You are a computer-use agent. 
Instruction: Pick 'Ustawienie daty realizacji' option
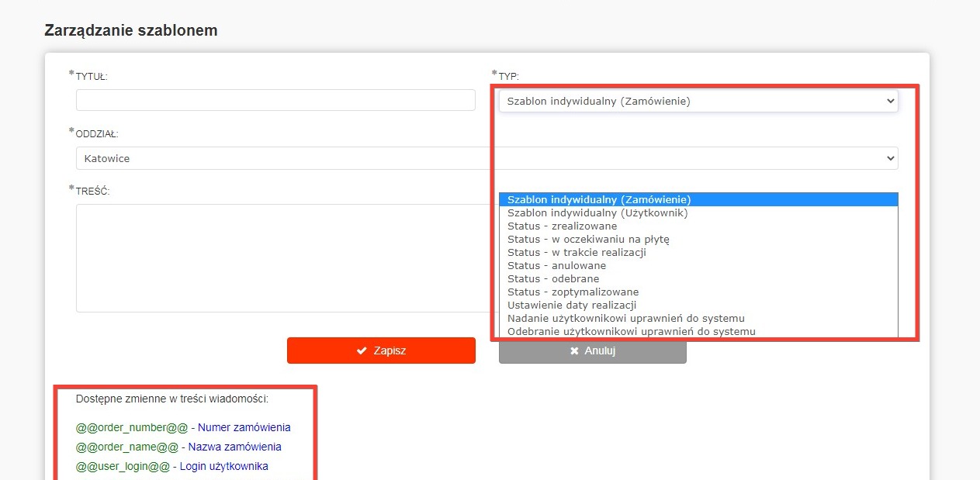pos(572,305)
